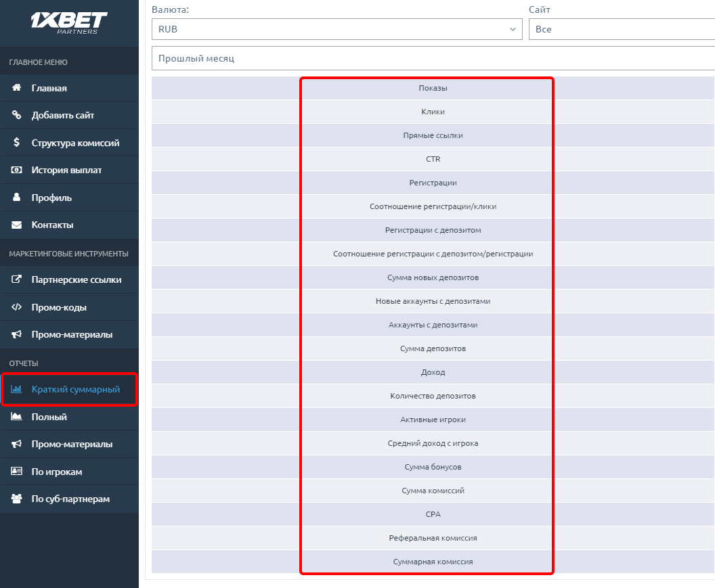Open the Прошлый месяц period selector
Image resolution: width=715 pixels, height=588 pixels.
coord(433,58)
